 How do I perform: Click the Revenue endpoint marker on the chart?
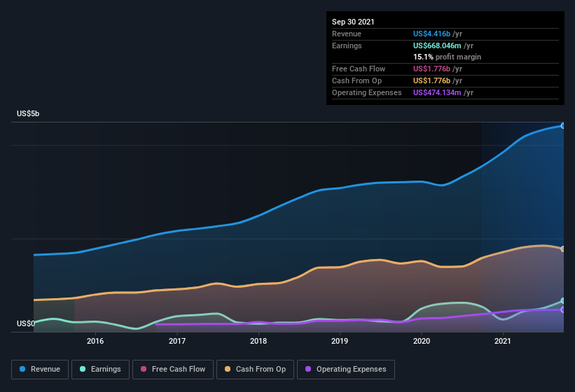[563, 126]
